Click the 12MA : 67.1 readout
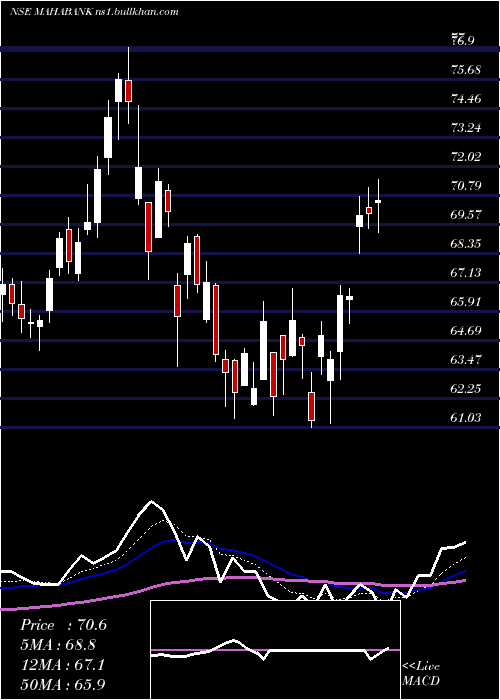The width and height of the screenshot is (500, 700). (x=62, y=665)
